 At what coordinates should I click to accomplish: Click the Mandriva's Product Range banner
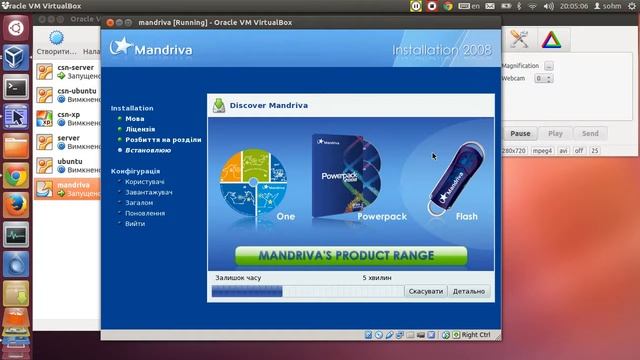click(x=351, y=256)
